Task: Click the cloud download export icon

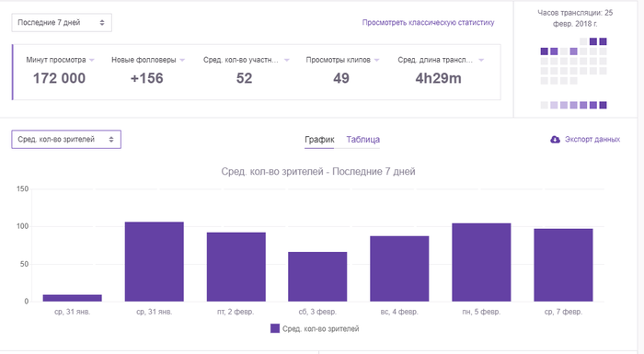Action: pos(555,140)
